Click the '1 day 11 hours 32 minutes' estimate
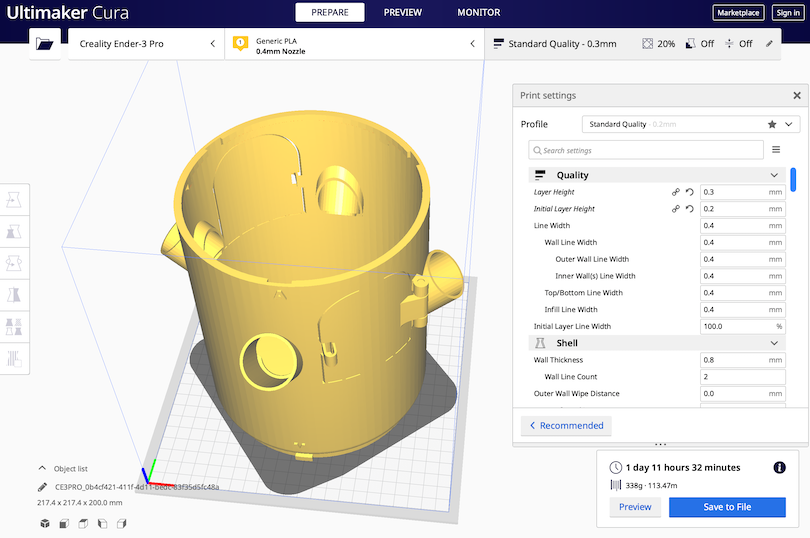Screen dimensions: 810x538 pyautogui.click(x=683, y=468)
